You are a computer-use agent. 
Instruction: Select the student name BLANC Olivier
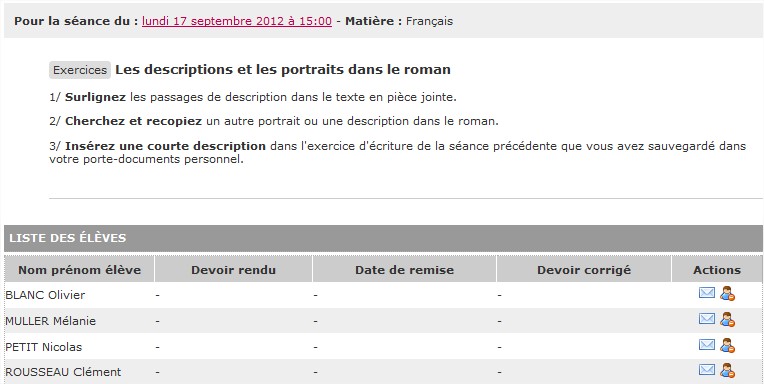coord(45,295)
